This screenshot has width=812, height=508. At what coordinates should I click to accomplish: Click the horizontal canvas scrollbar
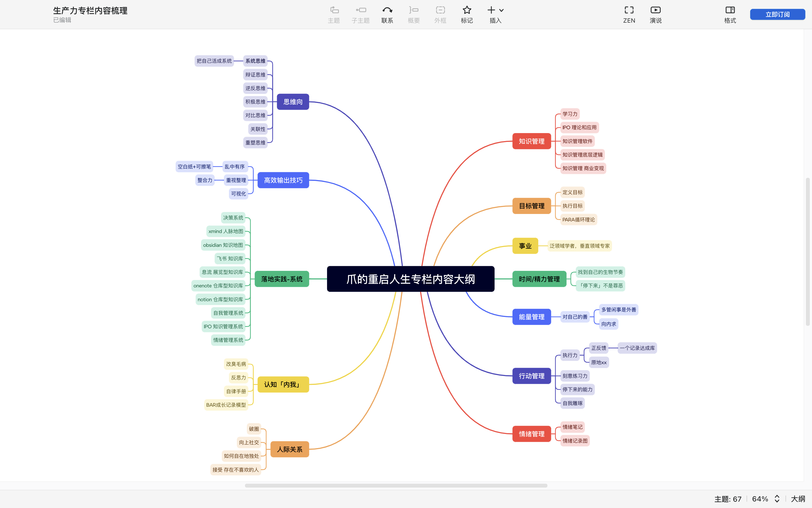pos(396,485)
